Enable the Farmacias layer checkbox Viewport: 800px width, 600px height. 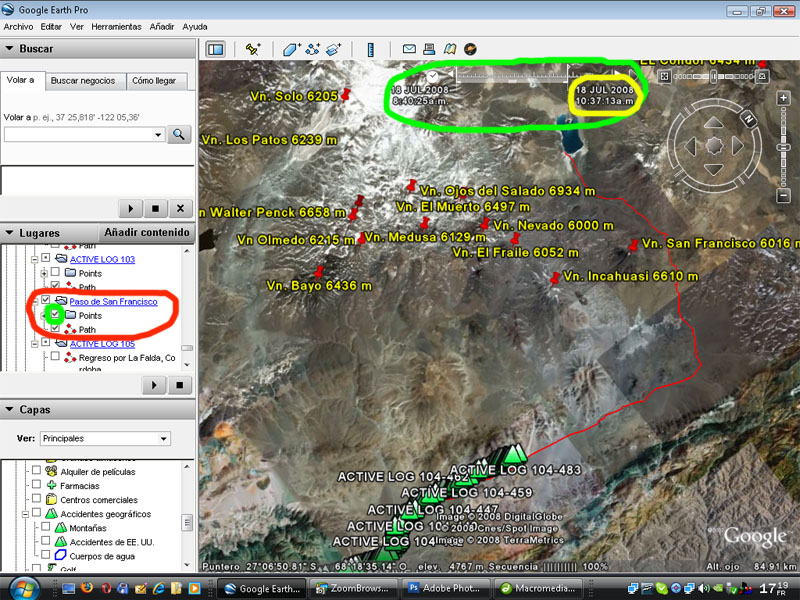36,484
